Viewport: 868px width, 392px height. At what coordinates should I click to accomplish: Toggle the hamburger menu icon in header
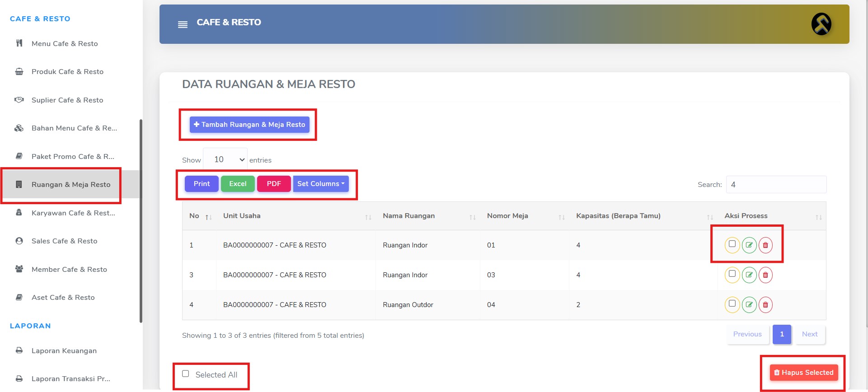pyautogui.click(x=183, y=24)
